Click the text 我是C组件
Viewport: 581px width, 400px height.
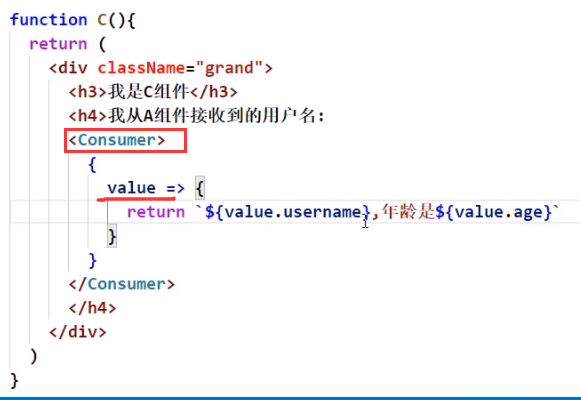149,92
